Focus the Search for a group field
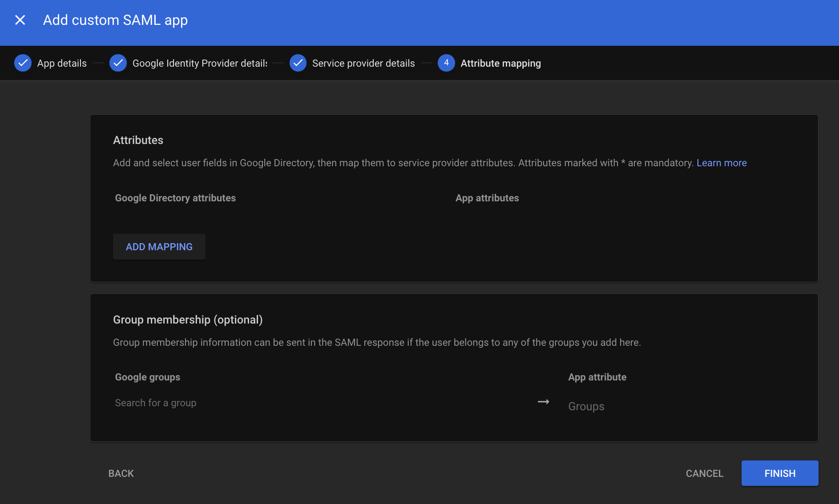The height and width of the screenshot is (504, 839). pyautogui.click(x=311, y=403)
